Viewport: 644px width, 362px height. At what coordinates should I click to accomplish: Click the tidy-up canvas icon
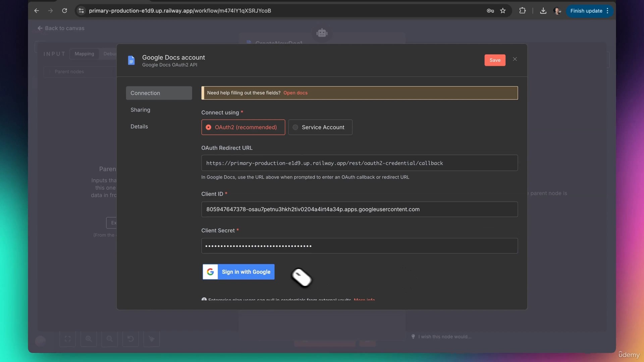click(152, 339)
